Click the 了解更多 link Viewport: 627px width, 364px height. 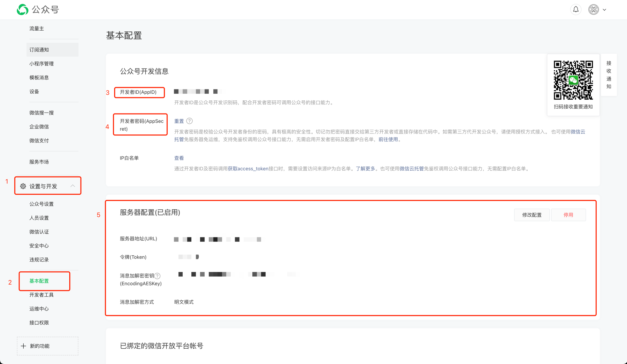(365, 169)
